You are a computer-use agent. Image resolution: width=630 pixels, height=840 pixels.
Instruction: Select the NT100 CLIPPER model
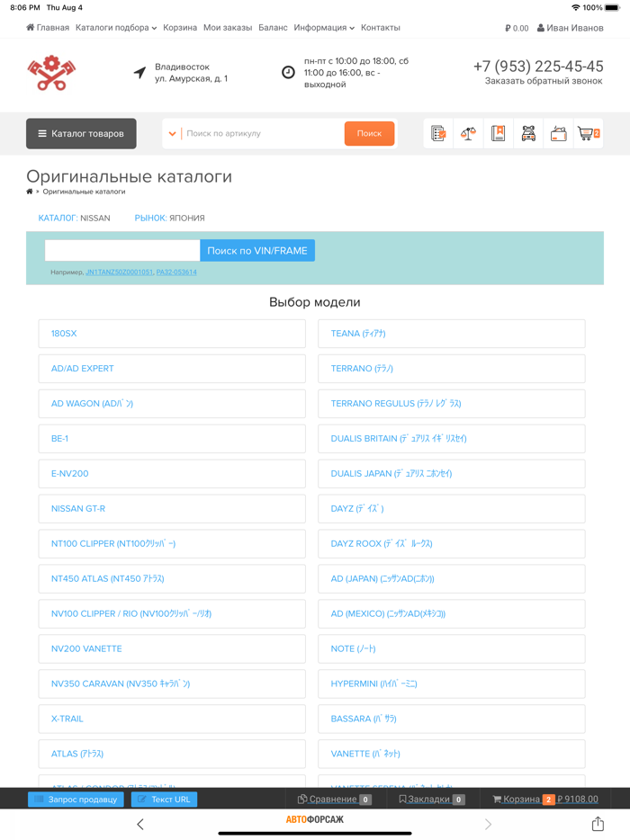click(172, 544)
